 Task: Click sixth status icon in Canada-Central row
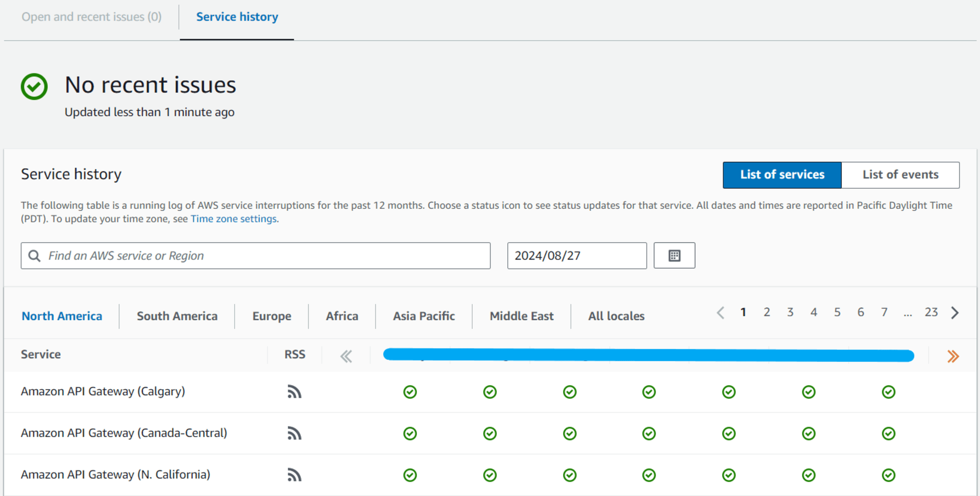click(809, 434)
